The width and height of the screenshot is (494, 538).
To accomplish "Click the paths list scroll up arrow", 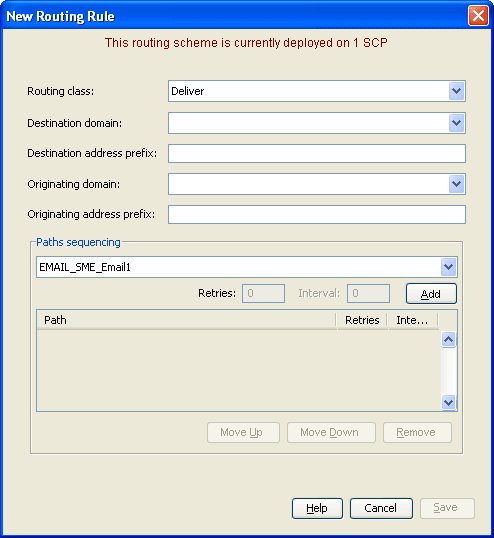I will (449, 340).
